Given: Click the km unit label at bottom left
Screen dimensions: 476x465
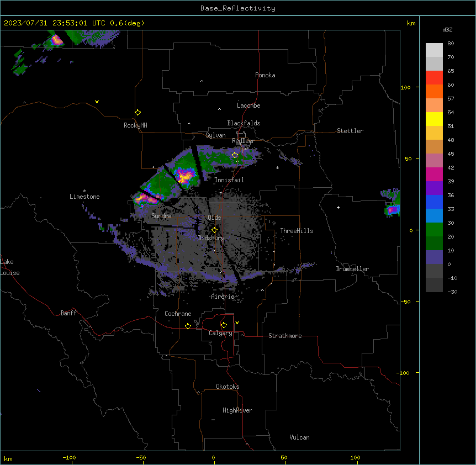Looking at the screenshot, I should coord(8,458).
